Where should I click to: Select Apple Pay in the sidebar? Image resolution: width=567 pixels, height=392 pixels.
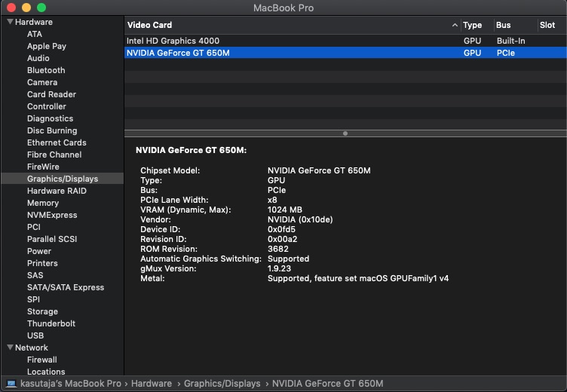coord(47,46)
